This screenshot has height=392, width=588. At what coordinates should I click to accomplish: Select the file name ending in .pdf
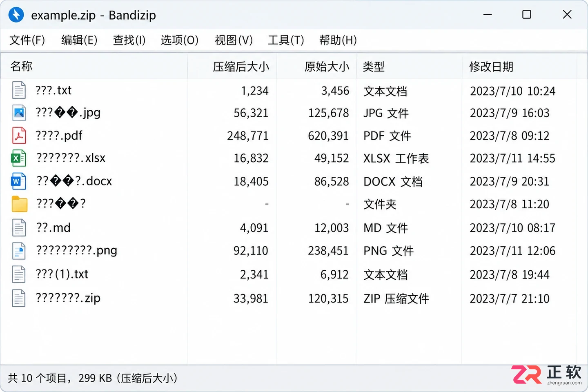[x=59, y=136]
